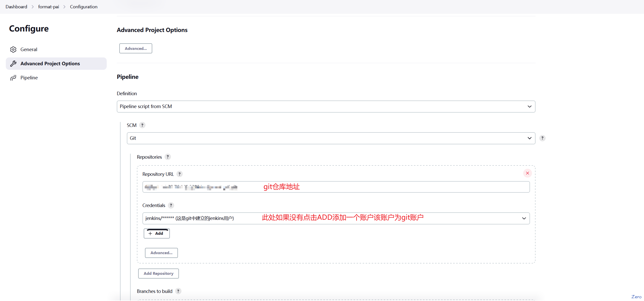Click the Remove repository X icon

tap(528, 173)
